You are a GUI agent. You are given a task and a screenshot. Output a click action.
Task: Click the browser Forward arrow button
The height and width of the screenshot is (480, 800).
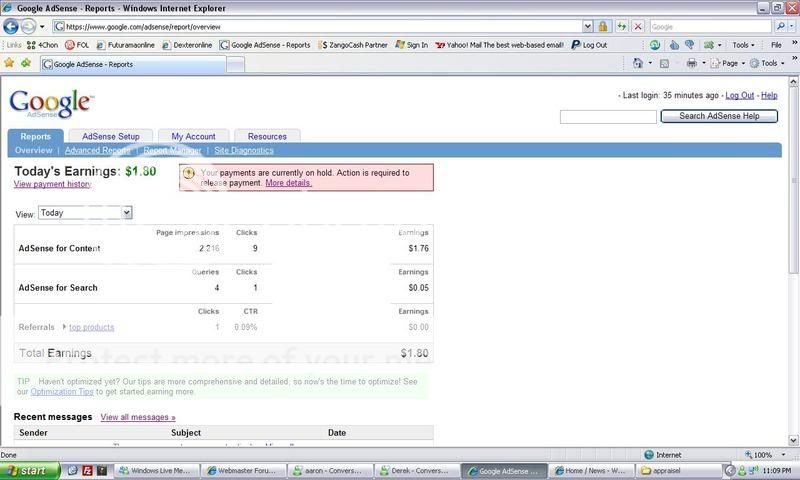coord(28,26)
